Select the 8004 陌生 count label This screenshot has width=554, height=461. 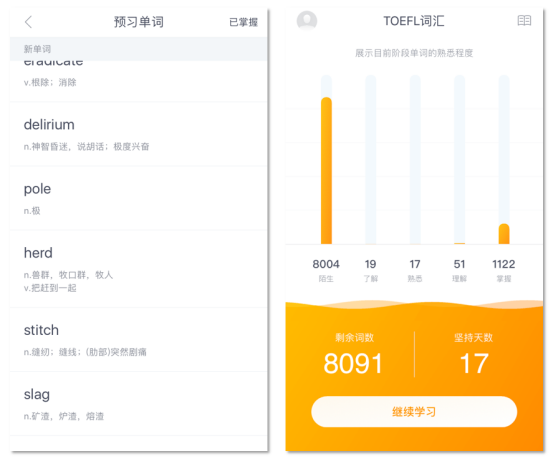coord(326,270)
